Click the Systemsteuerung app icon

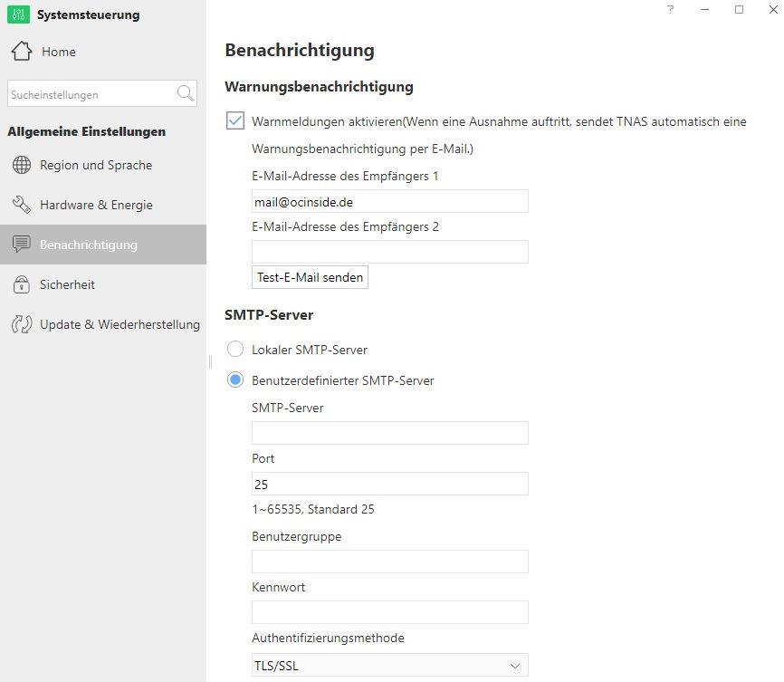(18, 14)
